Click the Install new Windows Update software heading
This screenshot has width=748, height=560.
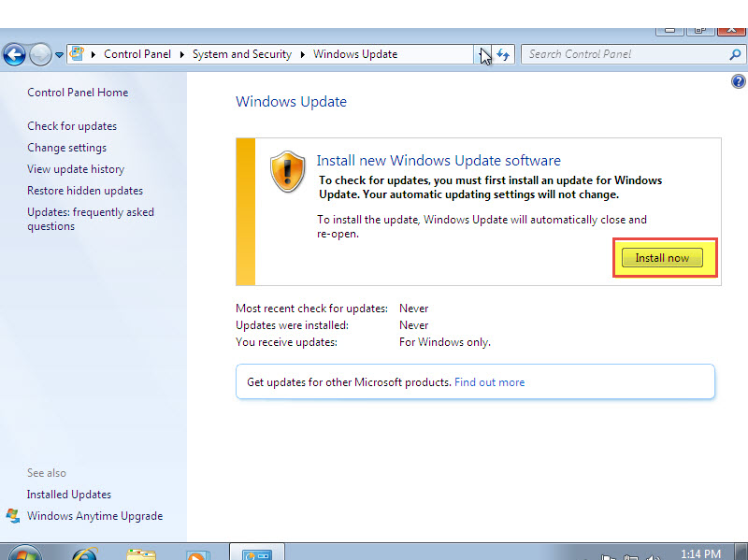(439, 161)
